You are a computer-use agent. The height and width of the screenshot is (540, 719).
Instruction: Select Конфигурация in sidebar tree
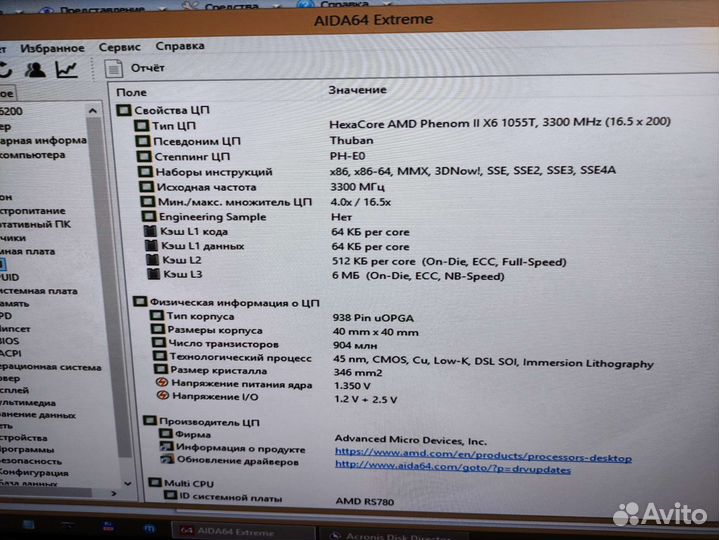coord(34,472)
